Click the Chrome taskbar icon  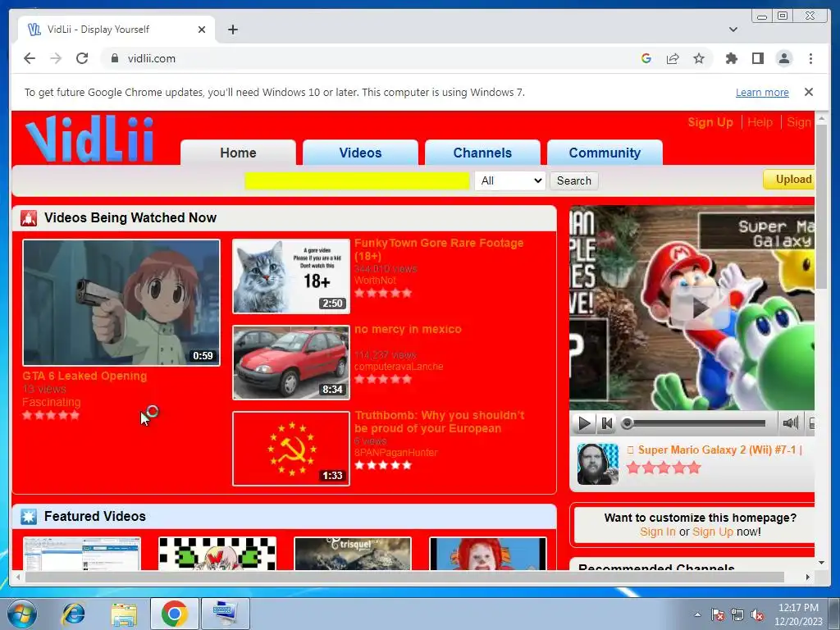click(x=174, y=614)
